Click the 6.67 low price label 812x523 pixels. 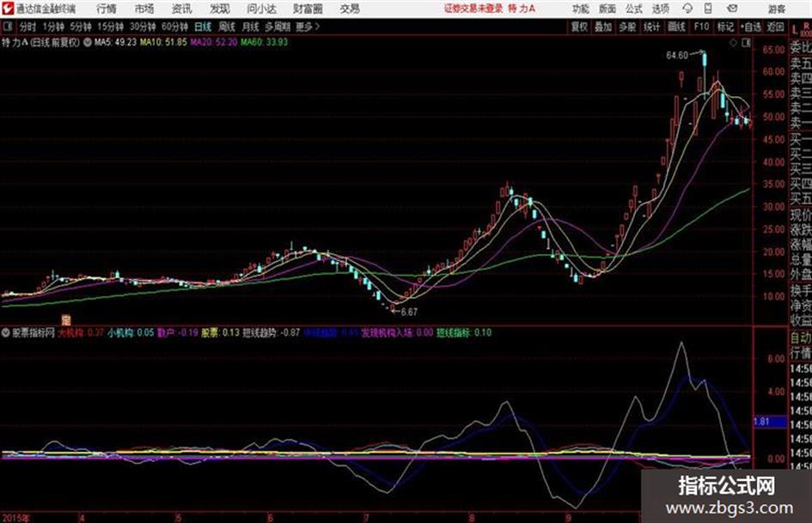pyautogui.click(x=409, y=313)
